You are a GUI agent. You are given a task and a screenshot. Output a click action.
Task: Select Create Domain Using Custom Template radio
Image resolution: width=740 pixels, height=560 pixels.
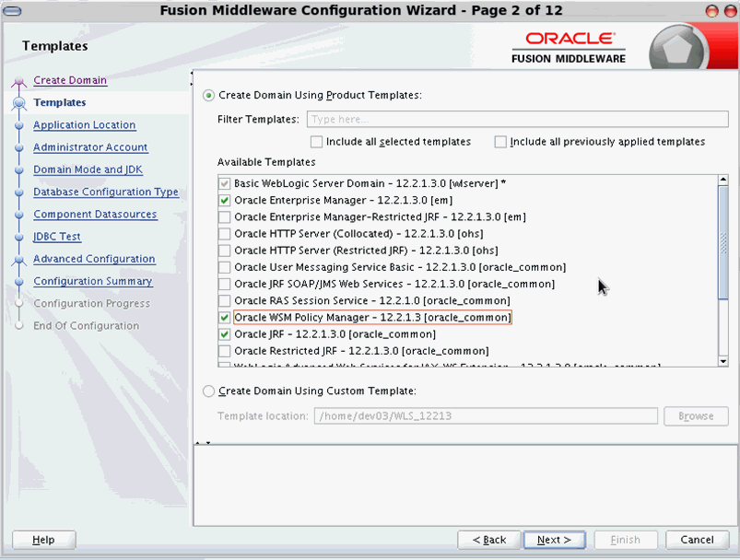point(208,391)
